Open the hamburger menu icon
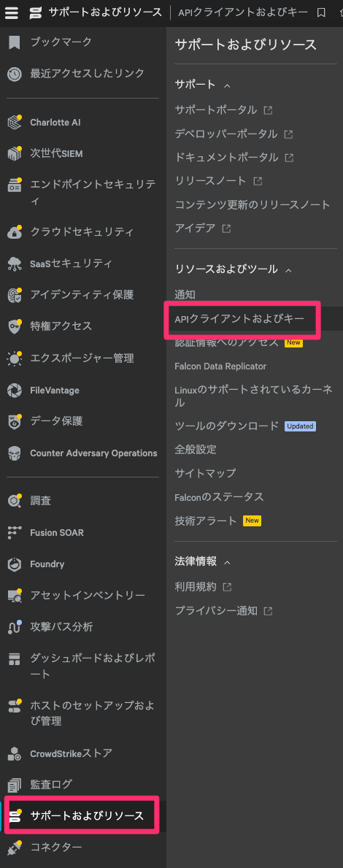 12,12
